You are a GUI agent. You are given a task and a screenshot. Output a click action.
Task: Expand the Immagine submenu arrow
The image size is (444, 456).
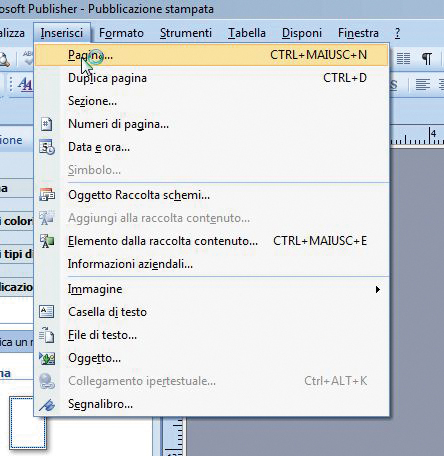coord(377,289)
